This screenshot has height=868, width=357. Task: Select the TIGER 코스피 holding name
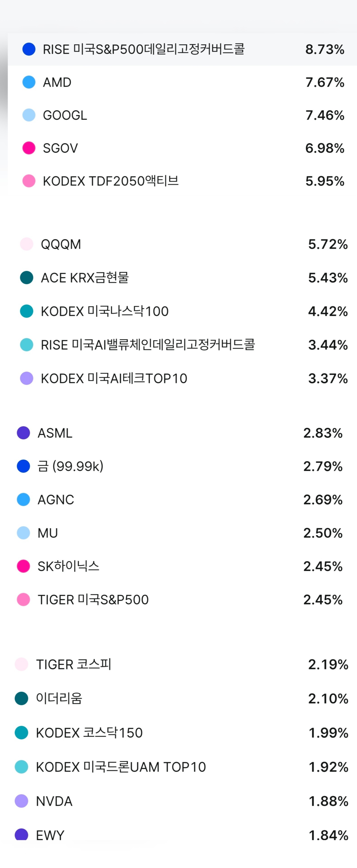tap(74, 665)
